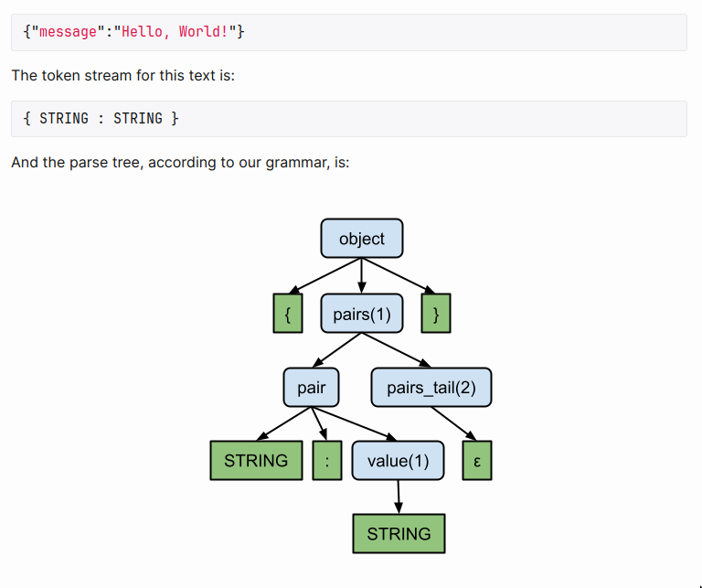The image size is (702, 588).
Task: Click the STRING leaf below value(1)
Action: coord(399,534)
